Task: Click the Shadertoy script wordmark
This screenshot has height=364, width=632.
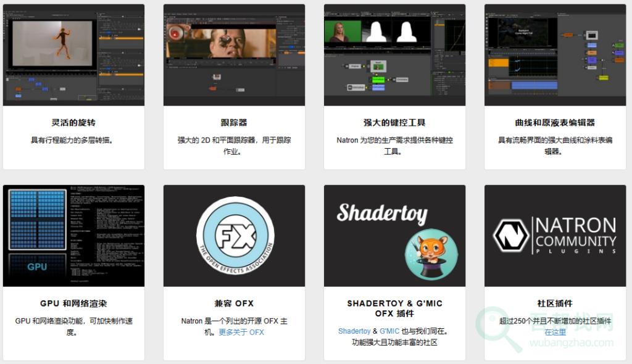Action: tap(382, 213)
